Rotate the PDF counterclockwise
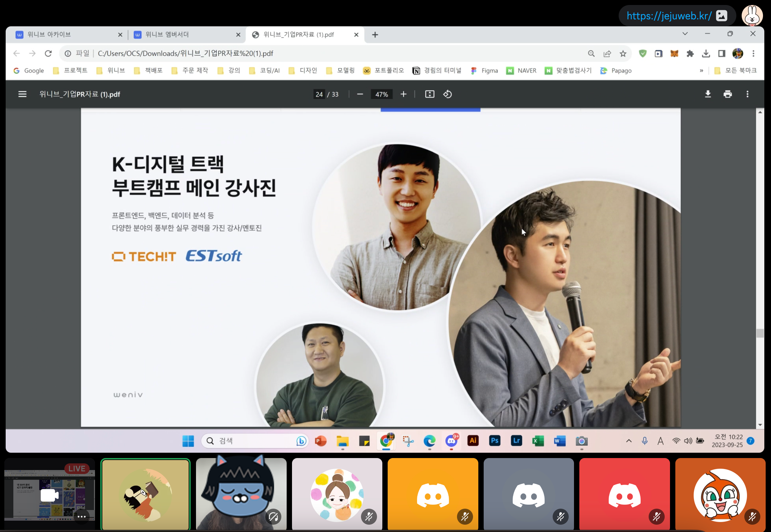 [x=447, y=94]
